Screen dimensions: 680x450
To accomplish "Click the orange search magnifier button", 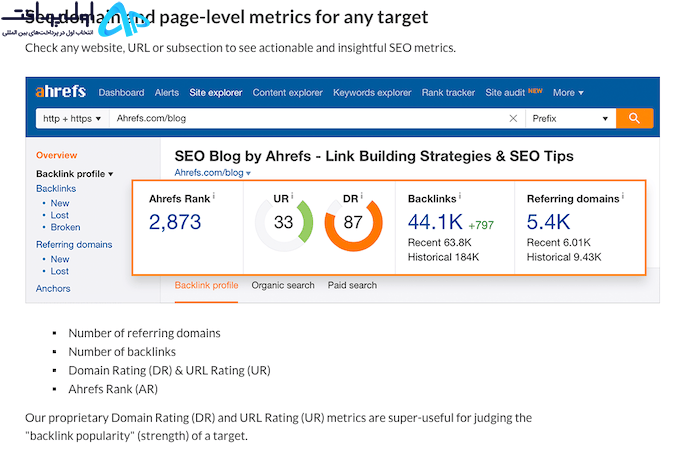I will point(634,118).
